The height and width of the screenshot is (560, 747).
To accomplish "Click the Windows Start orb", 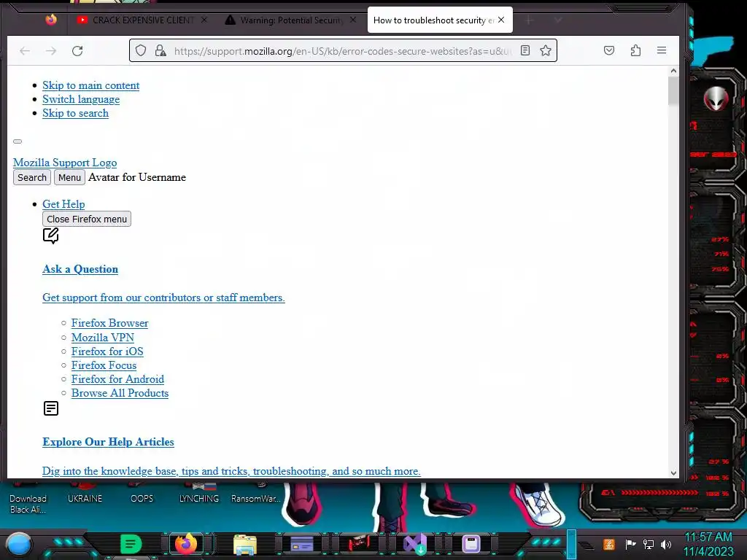I will click(18, 544).
